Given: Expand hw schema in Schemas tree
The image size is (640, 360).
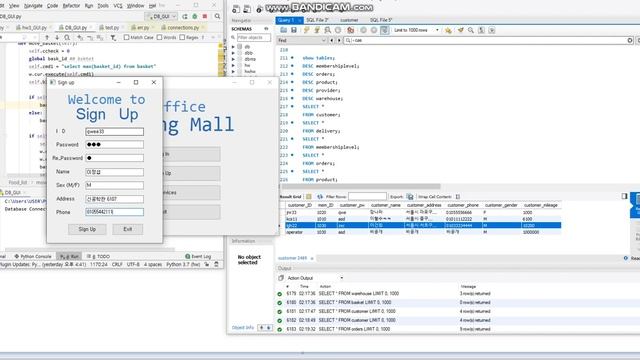Looking at the screenshot, I should click(233, 65).
